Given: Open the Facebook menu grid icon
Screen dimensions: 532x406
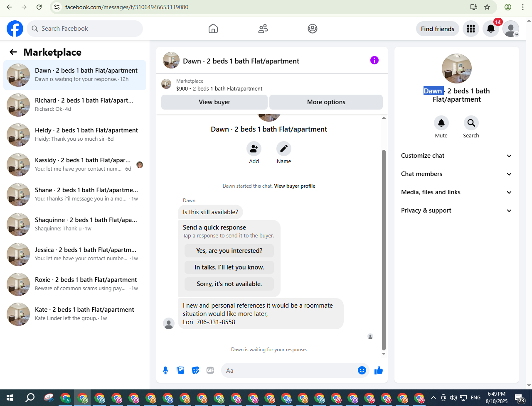Looking at the screenshot, I should 471,29.
